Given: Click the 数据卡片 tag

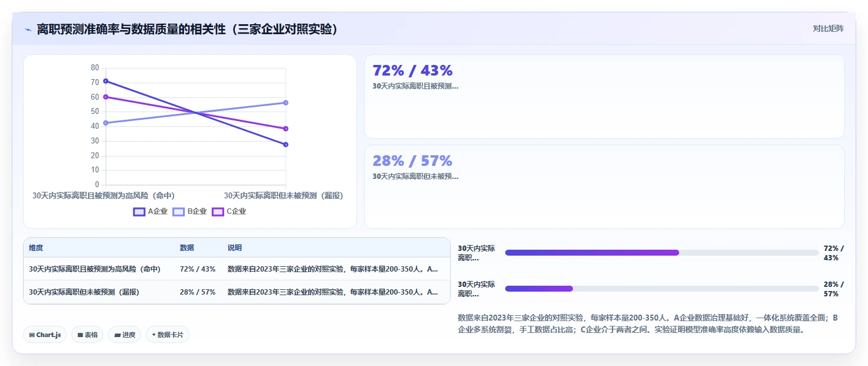Looking at the screenshot, I should pos(168,335).
